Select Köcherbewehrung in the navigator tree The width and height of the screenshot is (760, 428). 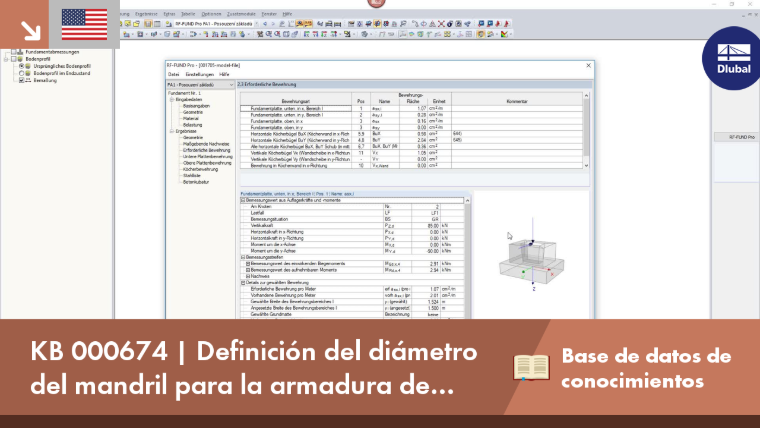pyautogui.click(x=200, y=170)
